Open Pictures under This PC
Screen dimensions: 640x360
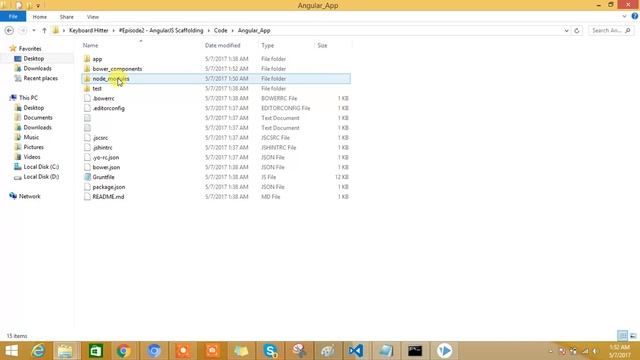(33, 147)
